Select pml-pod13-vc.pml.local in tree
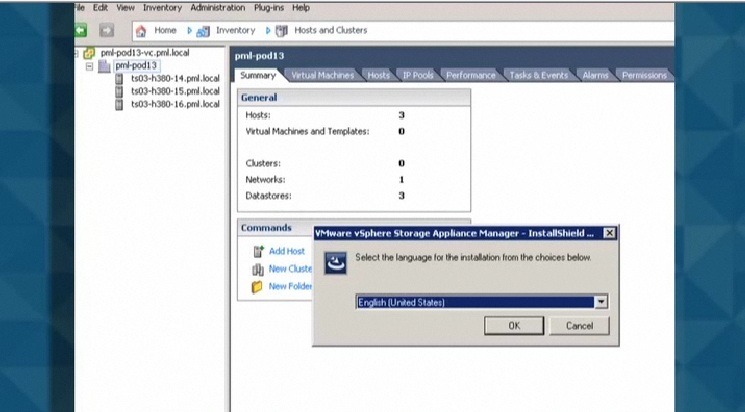745x412 pixels. pos(145,53)
